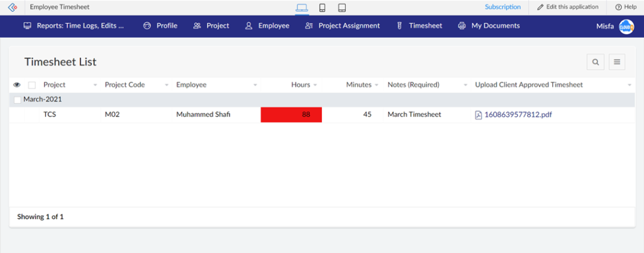Check the select-all header checkbox
644x253 pixels.
(x=32, y=85)
